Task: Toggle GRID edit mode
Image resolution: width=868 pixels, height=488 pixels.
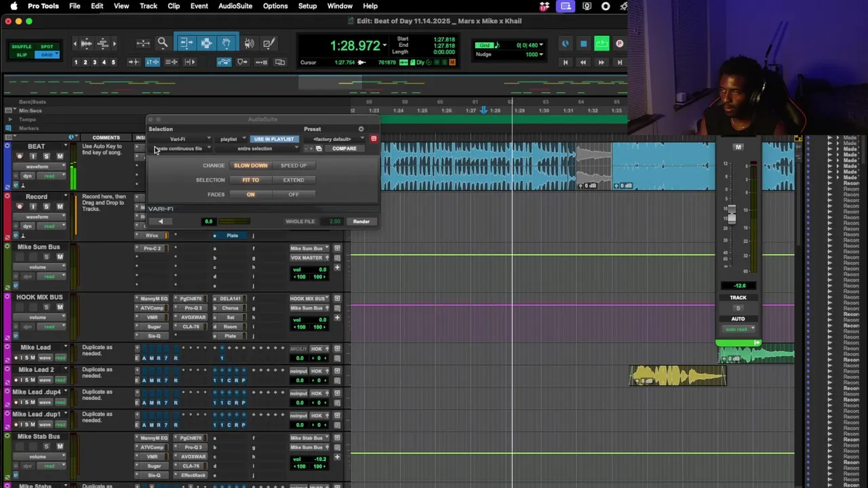Action: coord(47,55)
